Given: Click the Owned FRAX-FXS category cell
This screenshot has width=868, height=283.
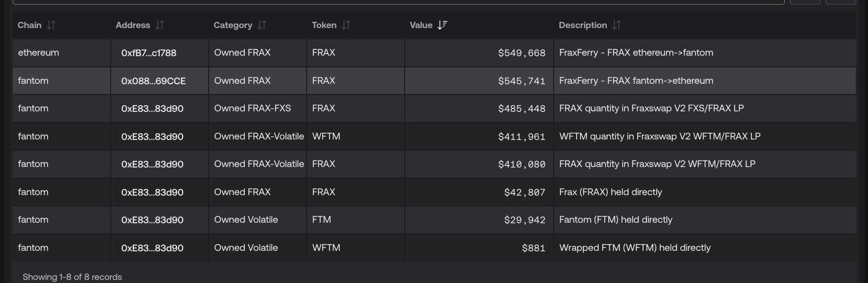Looking at the screenshot, I should (252, 108).
